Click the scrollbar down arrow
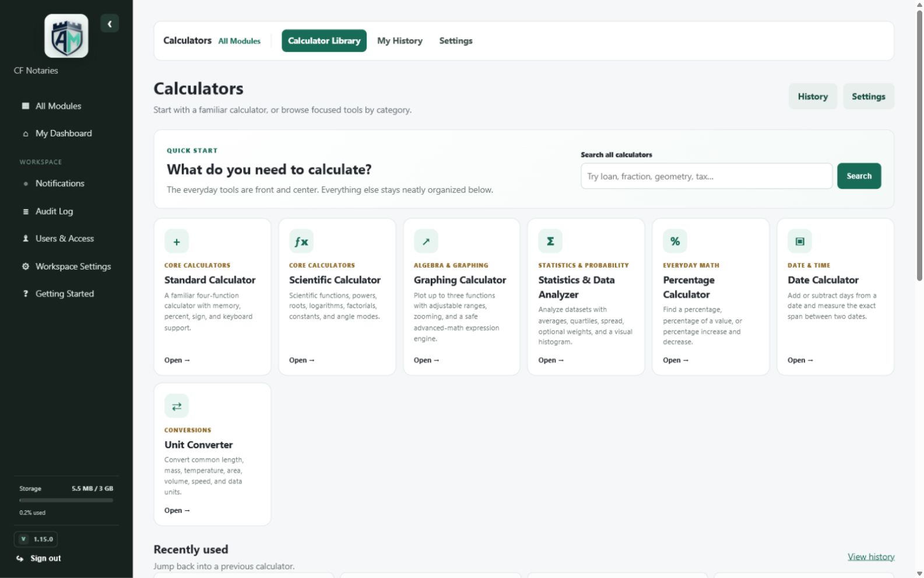Viewport: 924px width, 578px height. coord(919,574)
